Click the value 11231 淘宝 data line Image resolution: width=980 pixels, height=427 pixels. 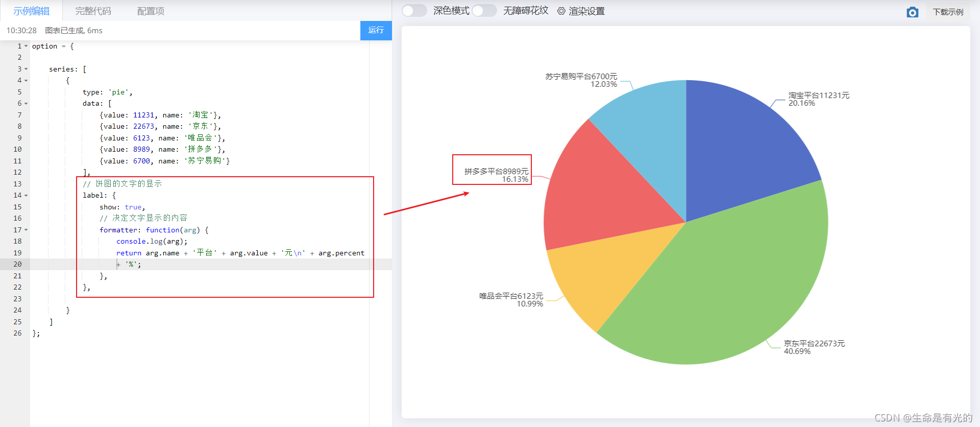click(x=160, y=115)
